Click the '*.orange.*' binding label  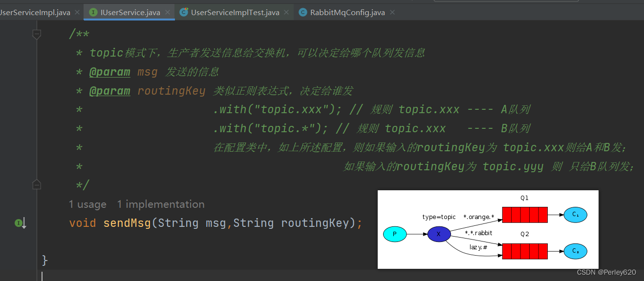pyautogui.click(x=479, y=217)
